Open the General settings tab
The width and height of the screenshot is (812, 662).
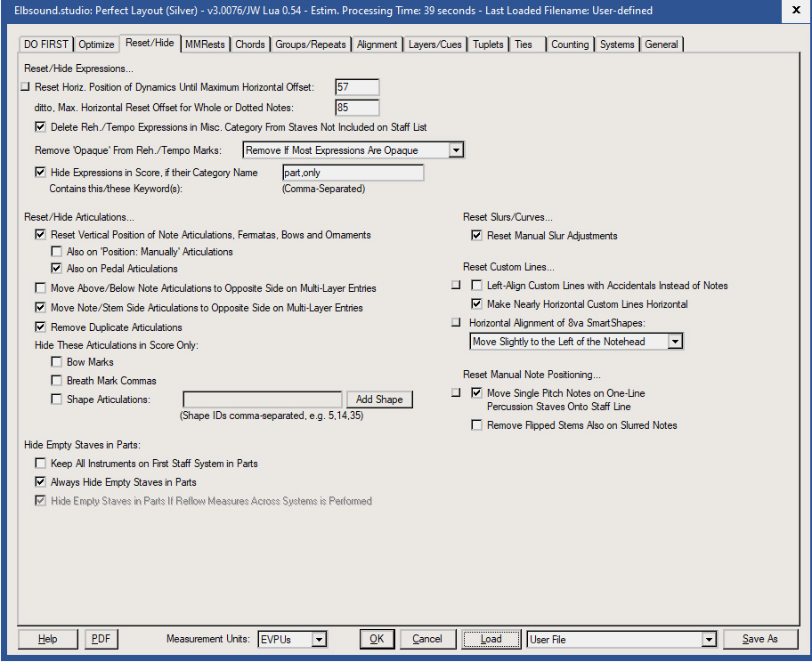(x=660, y=44)
